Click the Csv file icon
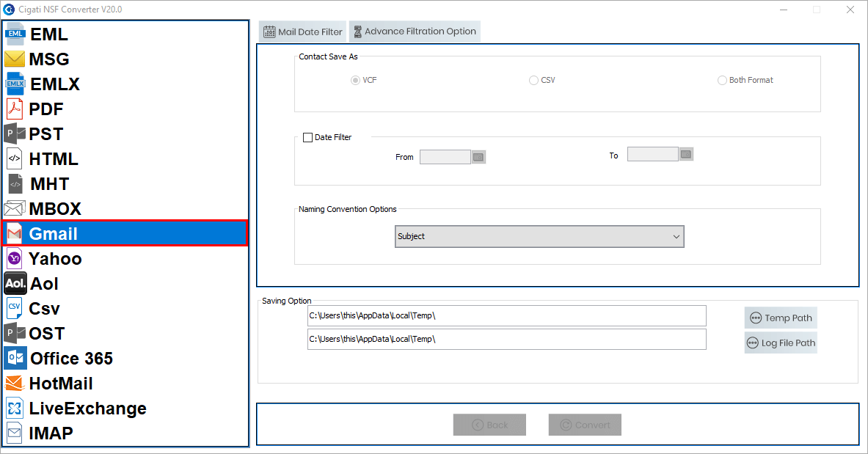 coord(14,308)
